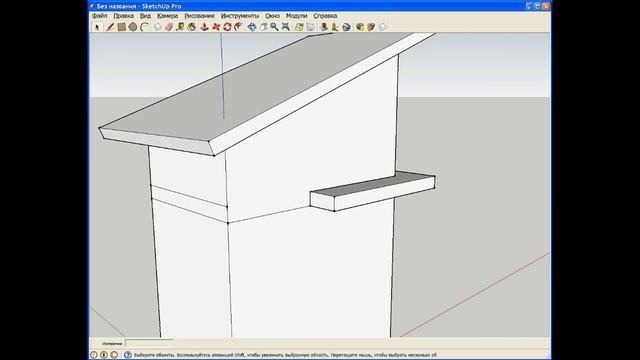The image size is (640, 360).
Task: Click the Share Model icon
Action: click(371, 27)
